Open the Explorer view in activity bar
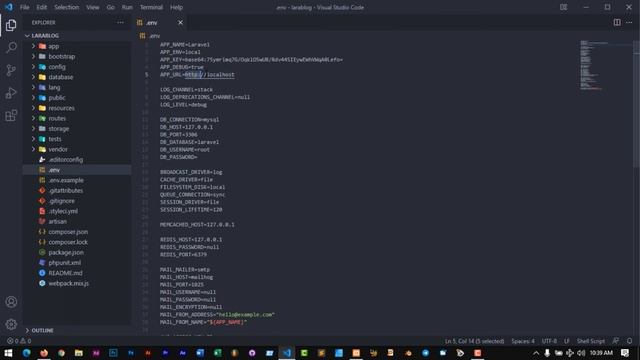Screen dimensions: 640x360 [11, 25]
